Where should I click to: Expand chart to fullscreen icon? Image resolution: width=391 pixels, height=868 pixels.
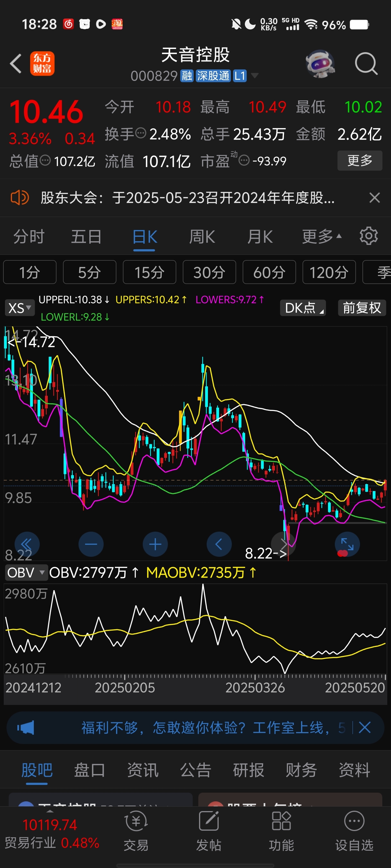coord(347,544)
